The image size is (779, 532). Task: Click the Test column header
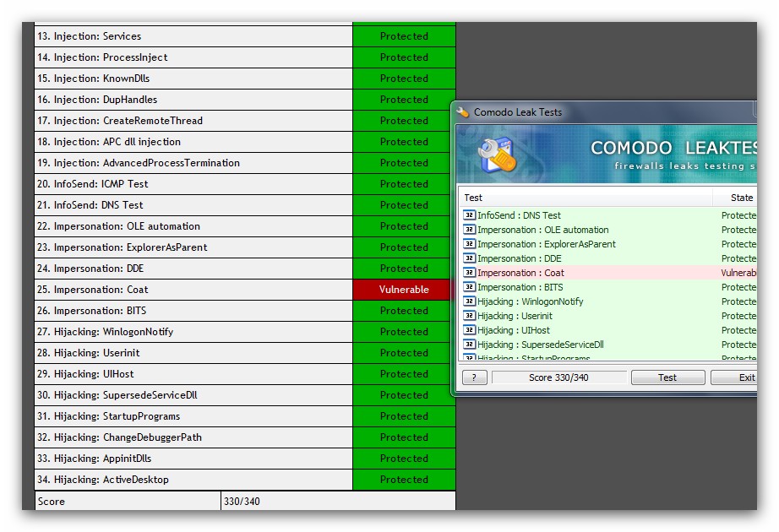click(586, 198)
